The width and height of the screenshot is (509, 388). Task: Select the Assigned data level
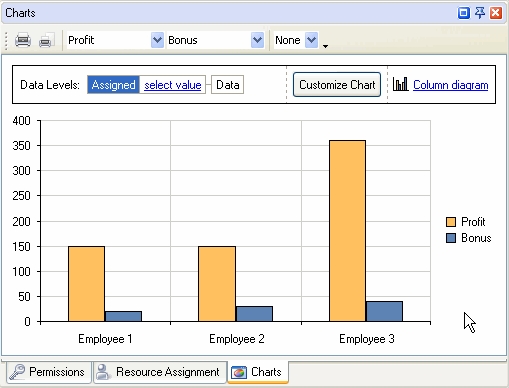(x=113, y=85)
